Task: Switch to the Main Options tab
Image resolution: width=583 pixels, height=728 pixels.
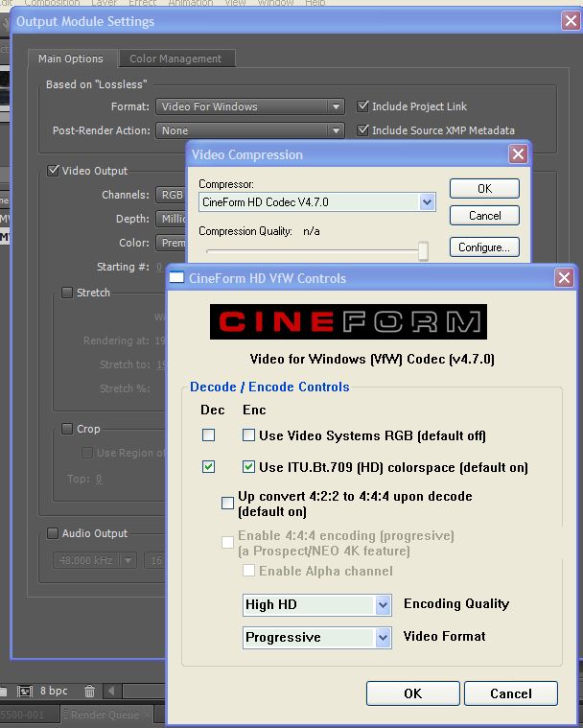Action: (x=71, y=59)
